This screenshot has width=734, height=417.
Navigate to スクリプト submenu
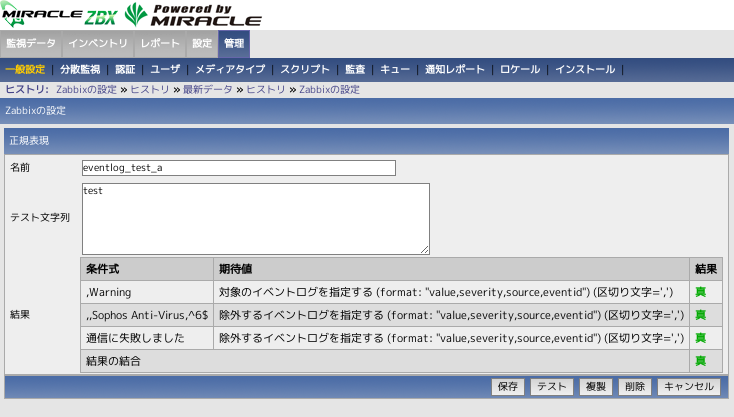click(x=305, y=70)
